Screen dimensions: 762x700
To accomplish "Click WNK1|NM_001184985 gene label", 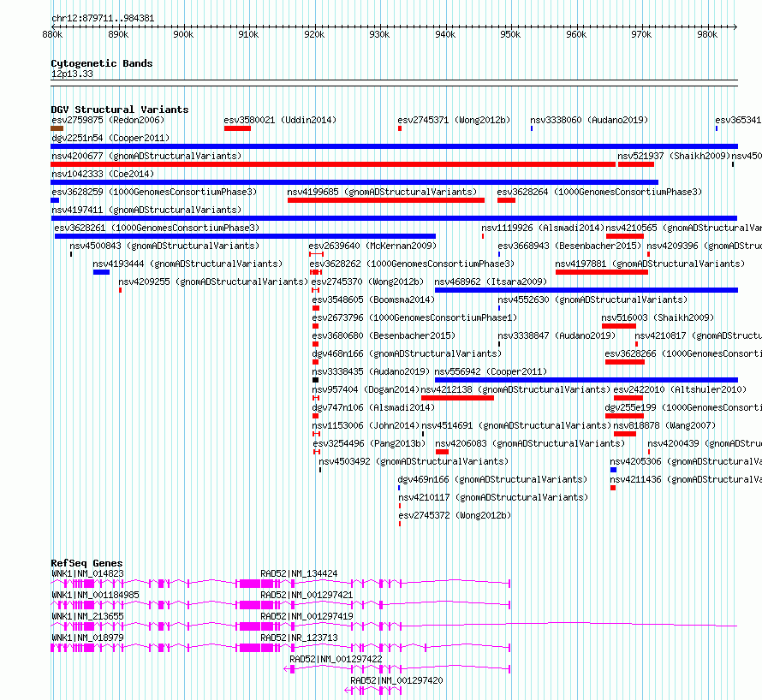I will (x=95, y=595).
